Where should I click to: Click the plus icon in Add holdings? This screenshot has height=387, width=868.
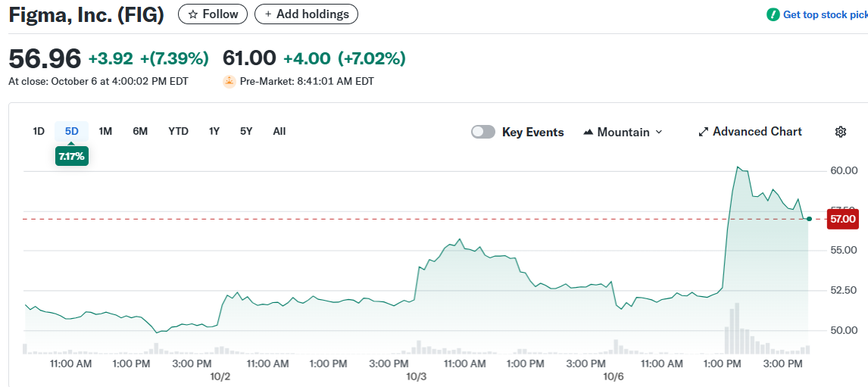(x=268, y=14)
